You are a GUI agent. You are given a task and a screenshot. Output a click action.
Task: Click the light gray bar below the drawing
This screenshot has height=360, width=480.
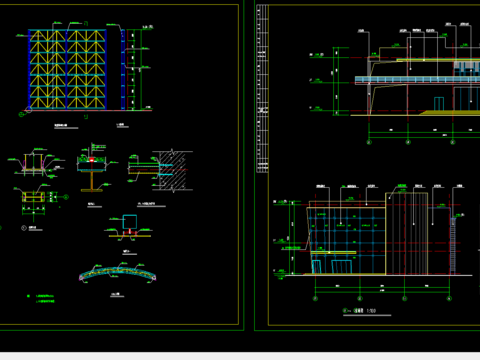[x=240, y=356]
